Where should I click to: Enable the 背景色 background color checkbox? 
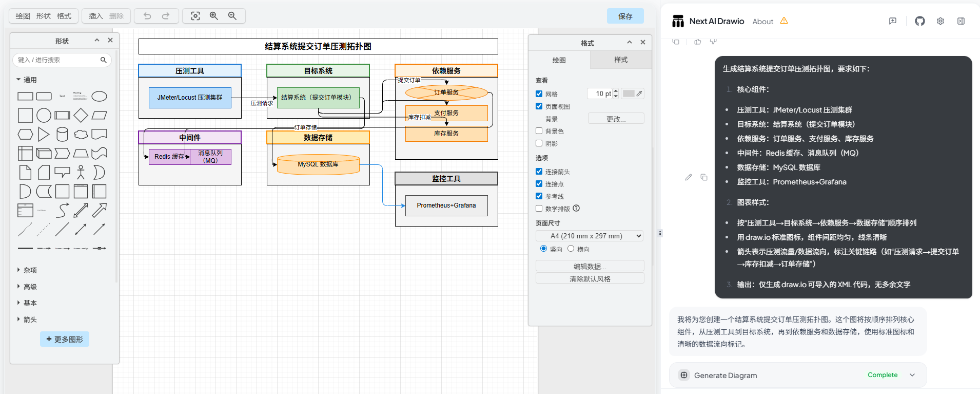click(x=539, y=131)
